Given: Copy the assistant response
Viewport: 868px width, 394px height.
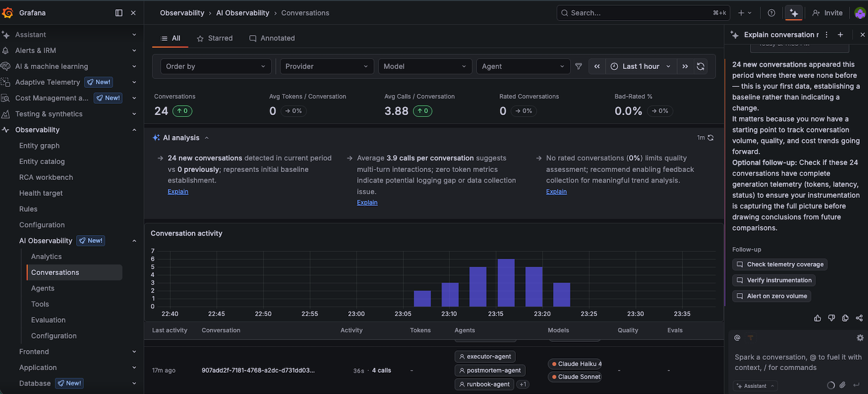Looking at the screenshot, I should click(845, 318).
